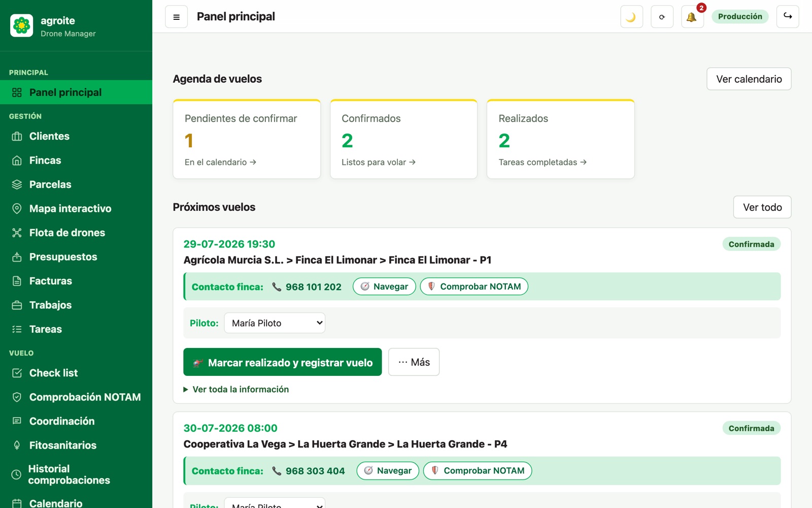Open Mapa interactivo in the sidebar
Viewport: 812px width, 508px height.
[x=76, y=209]
